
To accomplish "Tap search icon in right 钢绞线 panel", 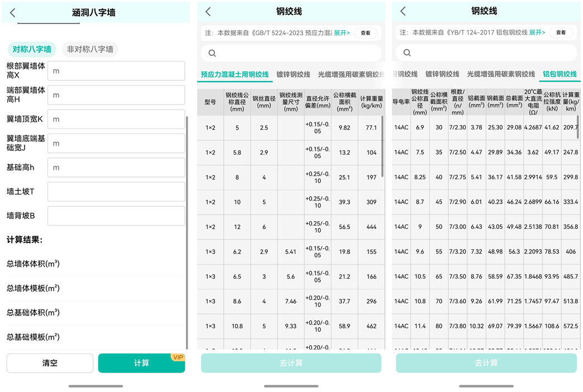I will point(407,53).
